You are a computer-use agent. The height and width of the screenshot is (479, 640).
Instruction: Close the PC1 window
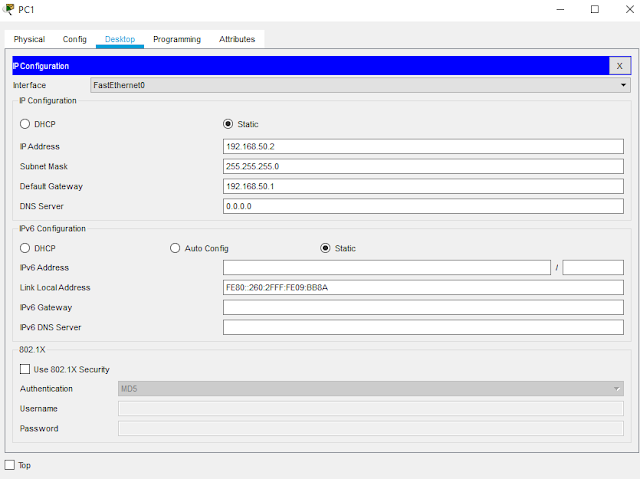tap(629, 9)
